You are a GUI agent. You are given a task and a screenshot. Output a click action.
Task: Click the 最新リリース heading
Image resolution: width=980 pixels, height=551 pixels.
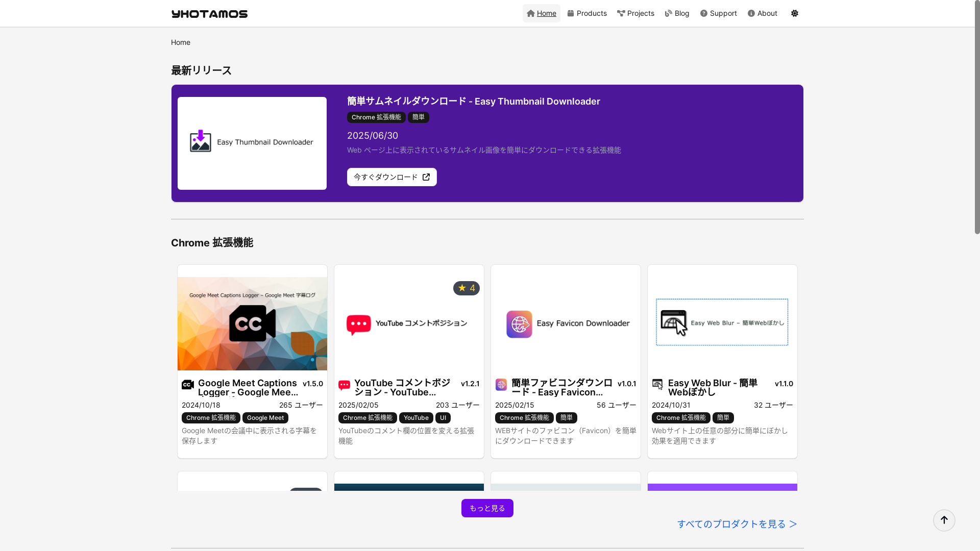tap(202, 70)
